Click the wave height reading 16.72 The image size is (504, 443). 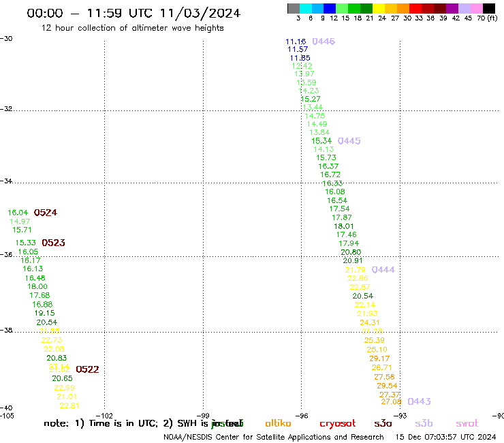(330, 174)
